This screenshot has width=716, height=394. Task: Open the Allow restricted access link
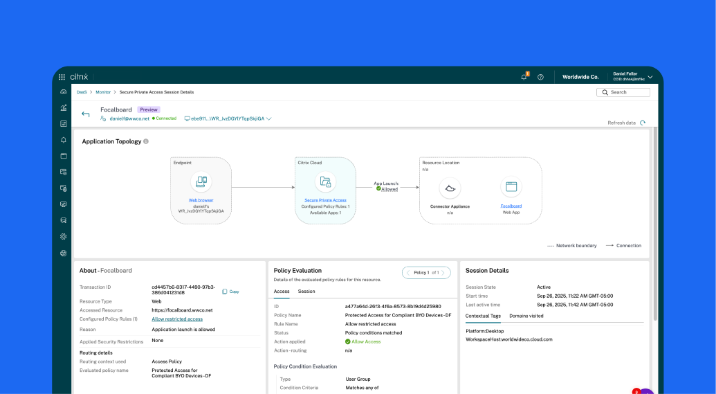click(177, 319)
